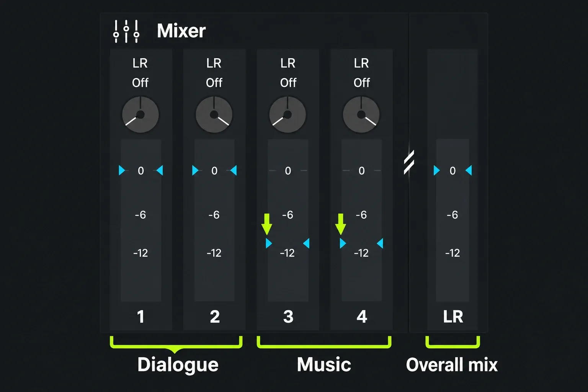Open the LR output routing on channel 3

288,63
